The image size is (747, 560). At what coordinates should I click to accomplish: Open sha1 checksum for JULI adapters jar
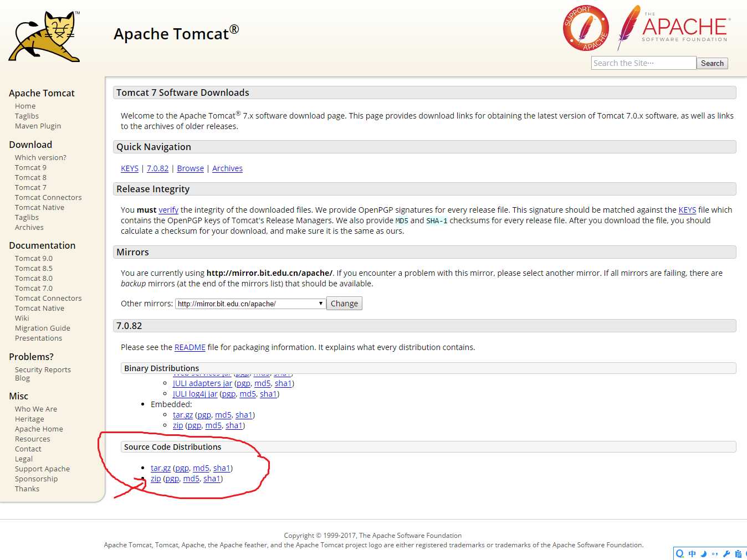283,383
